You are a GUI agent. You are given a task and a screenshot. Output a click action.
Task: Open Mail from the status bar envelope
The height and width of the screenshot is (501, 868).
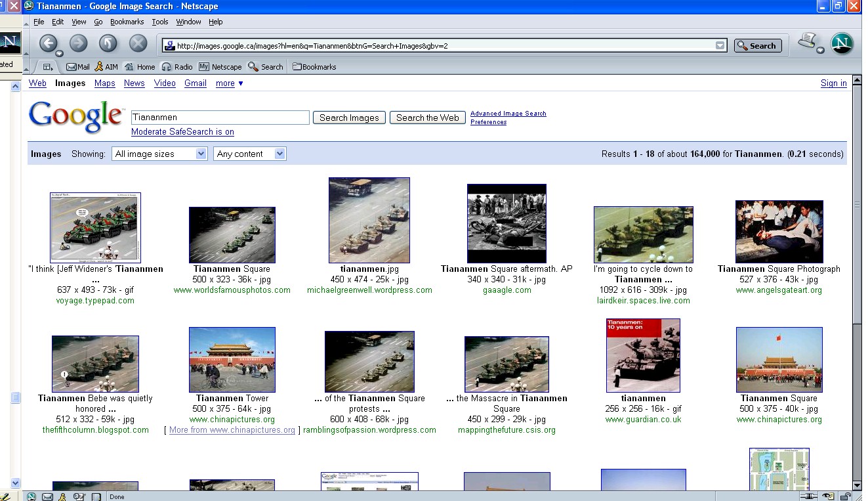coord(47,496)
